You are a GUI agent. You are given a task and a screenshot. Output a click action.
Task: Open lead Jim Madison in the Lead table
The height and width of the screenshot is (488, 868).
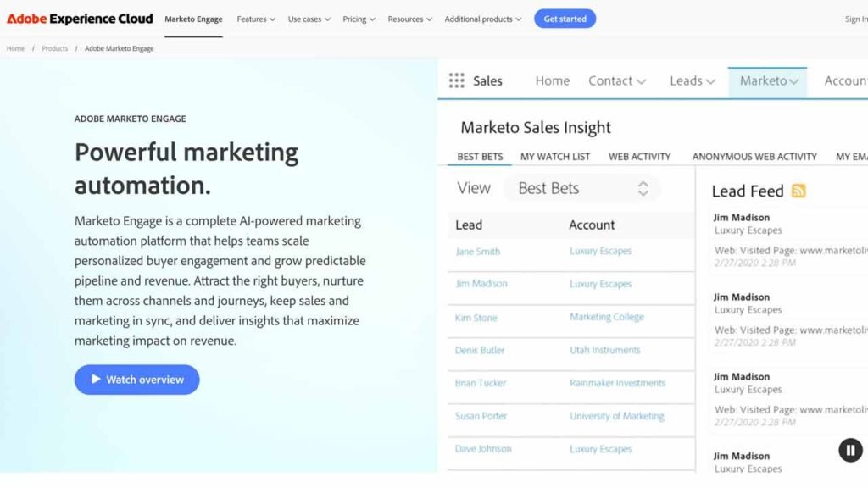point(481,283)
